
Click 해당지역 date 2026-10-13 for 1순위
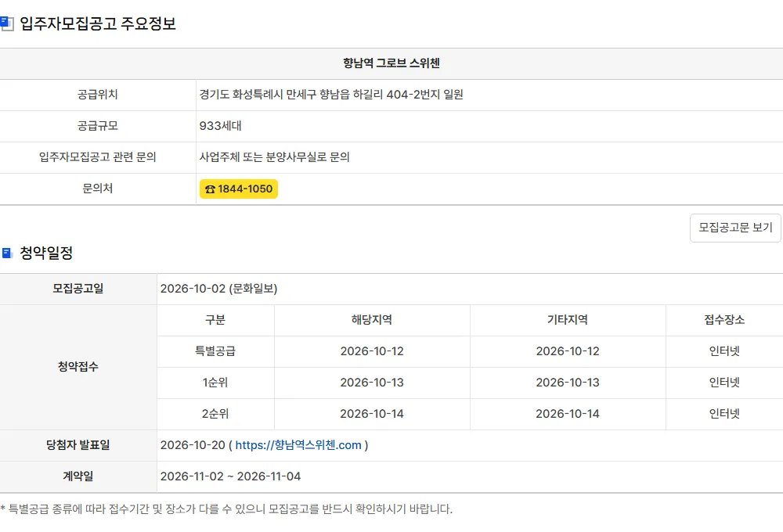tap(372, 383)
